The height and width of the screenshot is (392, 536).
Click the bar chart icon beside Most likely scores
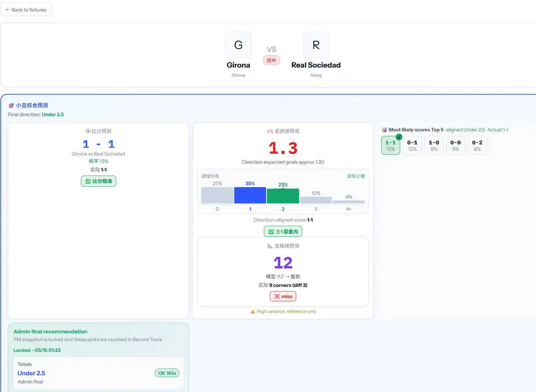[384, 130]
